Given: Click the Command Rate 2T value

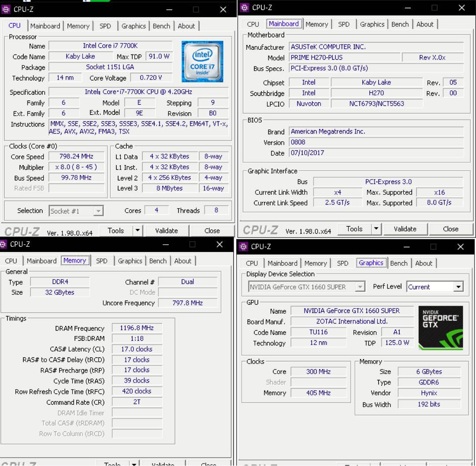Looking at the screenshot, I should click(x=137, y=402).
